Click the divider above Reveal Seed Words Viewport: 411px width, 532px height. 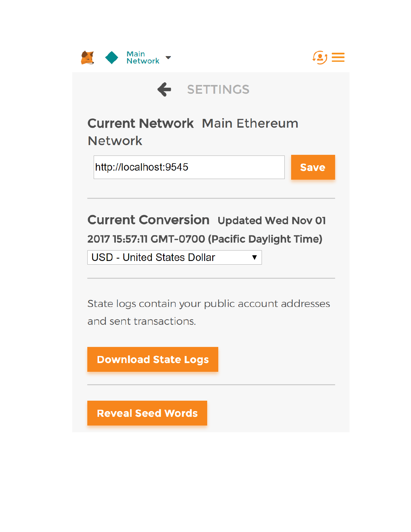coord(211,385)
